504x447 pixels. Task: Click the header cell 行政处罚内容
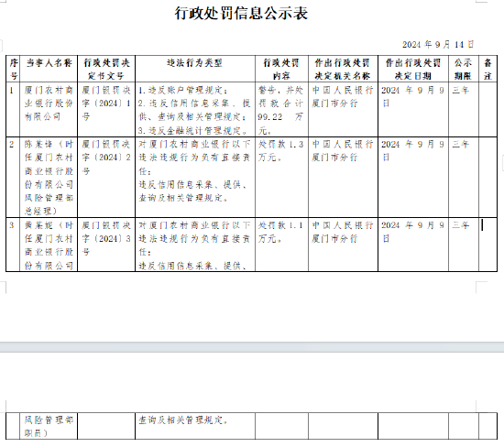point(281,69)
